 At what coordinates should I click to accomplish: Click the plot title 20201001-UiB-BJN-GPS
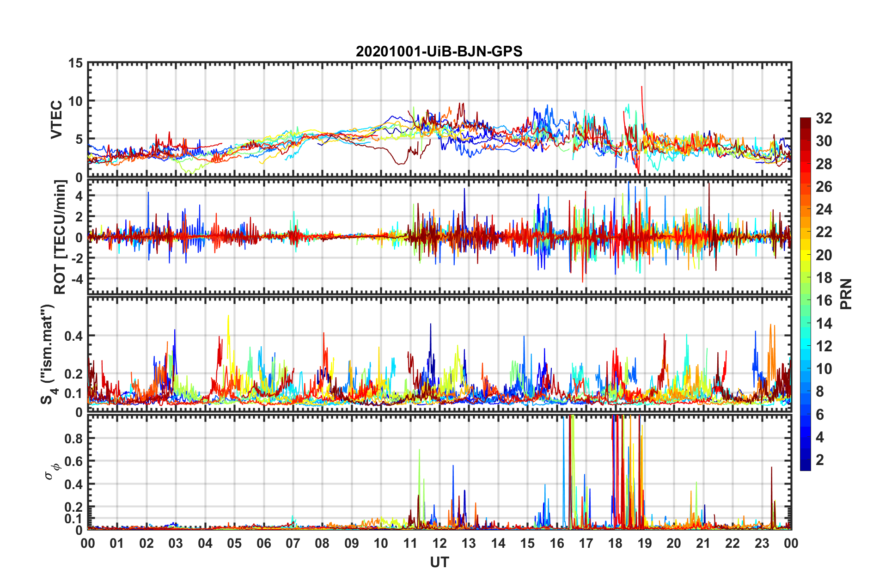439,51
